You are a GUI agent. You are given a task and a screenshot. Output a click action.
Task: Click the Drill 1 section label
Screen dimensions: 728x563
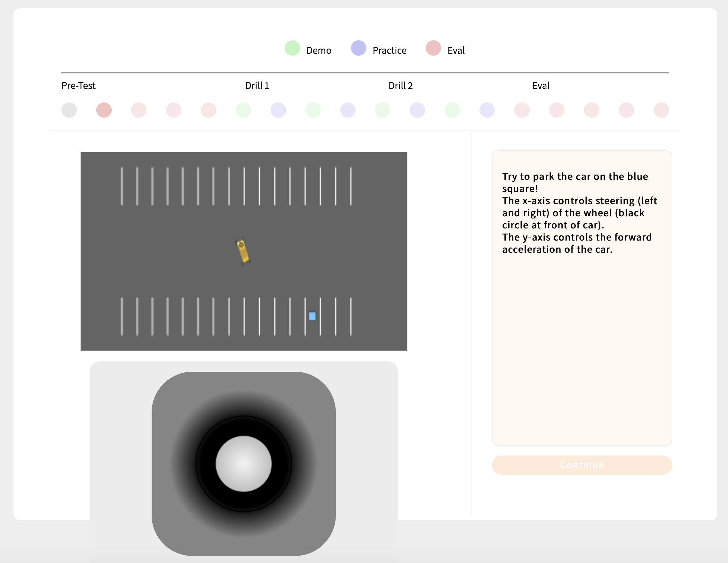pyautogui.click(x=257, y=86)
